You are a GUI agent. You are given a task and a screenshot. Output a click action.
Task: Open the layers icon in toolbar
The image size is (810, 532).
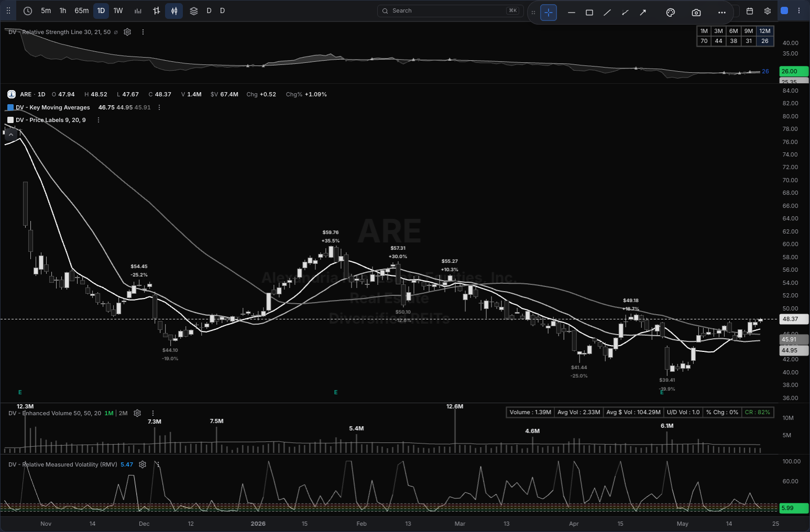194,10
